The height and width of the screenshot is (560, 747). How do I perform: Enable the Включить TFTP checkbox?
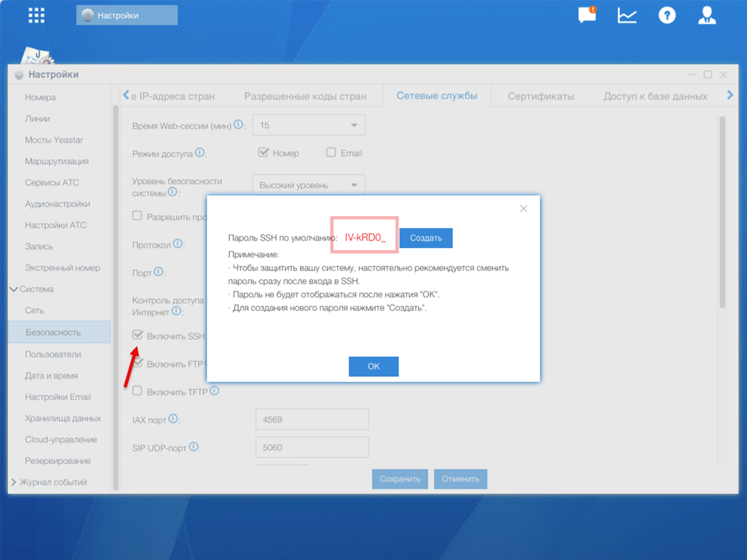point(136,391)
